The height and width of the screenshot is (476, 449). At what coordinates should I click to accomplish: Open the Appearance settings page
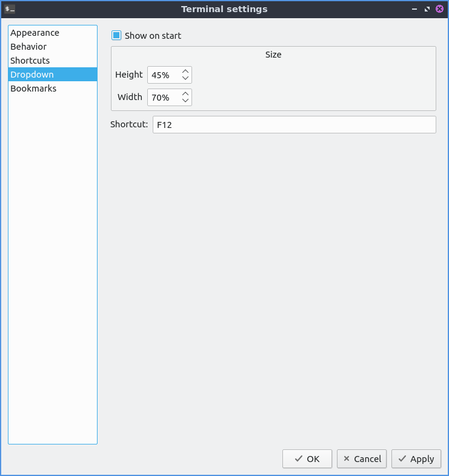point(35,33)
